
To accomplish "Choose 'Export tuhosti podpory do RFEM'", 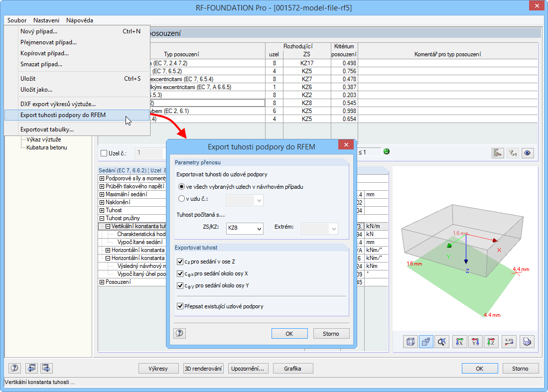I will tap(77, 115).
